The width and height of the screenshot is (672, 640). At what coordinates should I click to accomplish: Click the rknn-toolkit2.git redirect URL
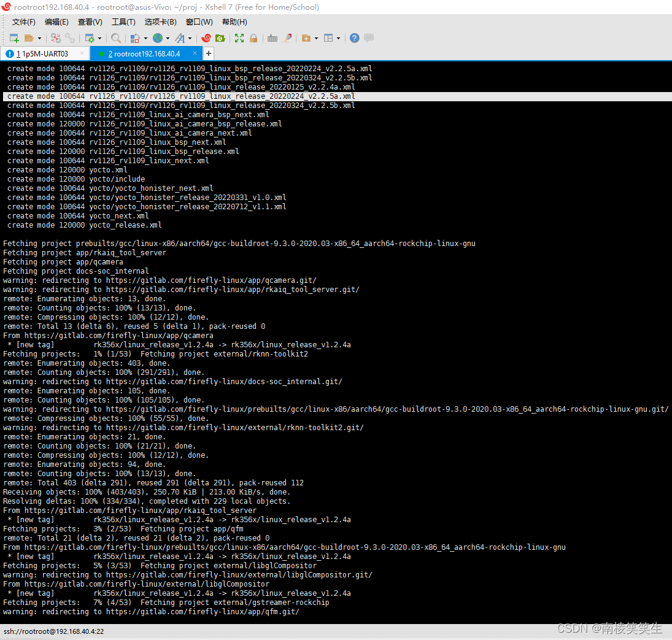coord(235,428)
